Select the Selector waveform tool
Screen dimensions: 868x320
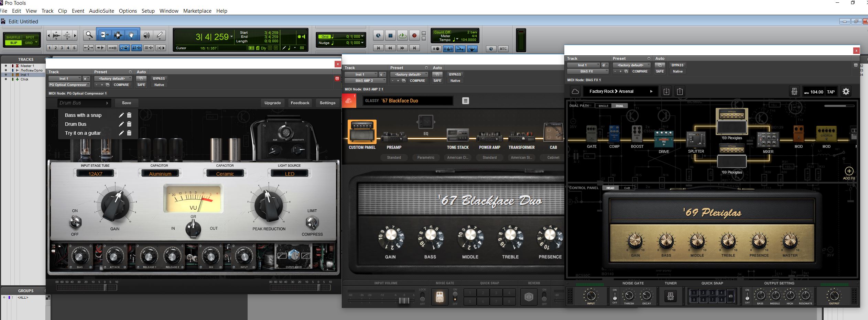tap(118, 35)
